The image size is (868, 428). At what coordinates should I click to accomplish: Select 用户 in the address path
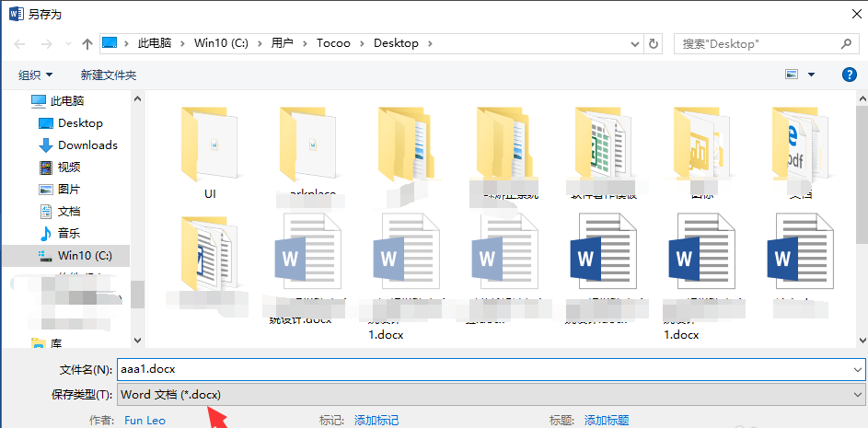point(283,43)
